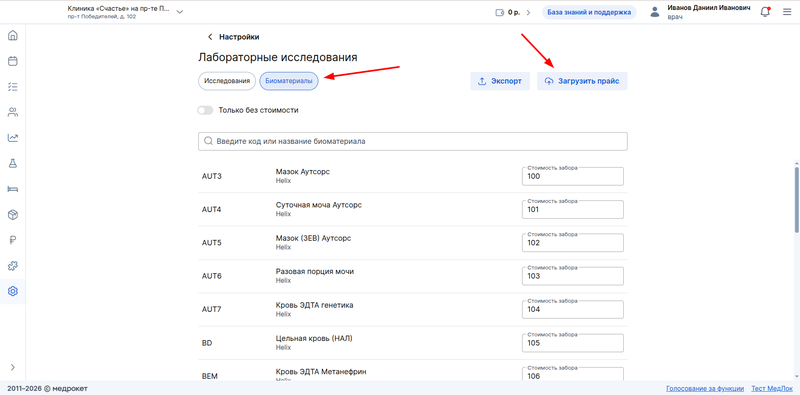Click the wallet balance icon
The height and width of the screenshot is (395, 800).
pos(499,12)
